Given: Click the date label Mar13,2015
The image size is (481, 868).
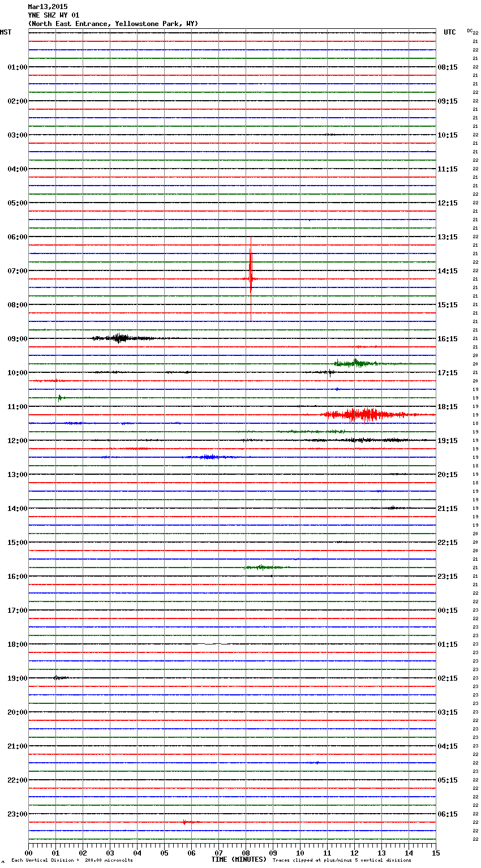Looking at the screenshot, I should tap(48, 7).
